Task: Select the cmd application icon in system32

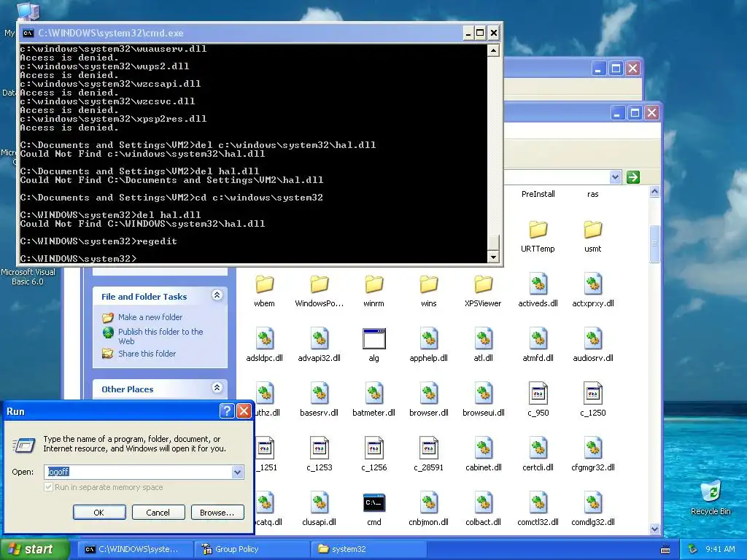Action: [374, 503]
